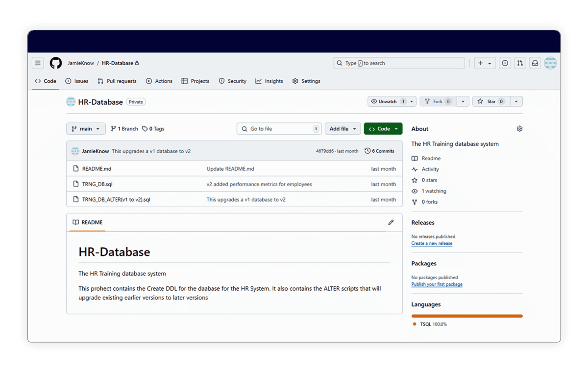Open the 'Update README.md' commit message
Image resolution: width=588 pixels, height=374 pixels.
(x=230, y=169)
